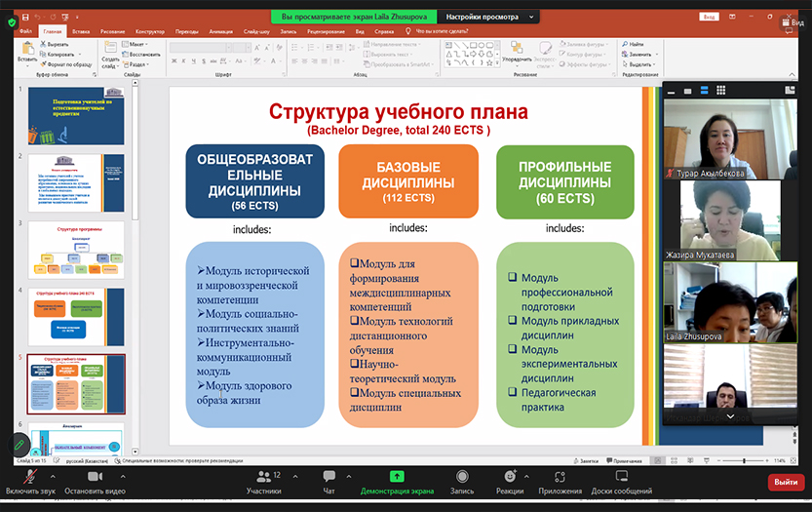Open the Чат chat panel
812x512 pixels.
329,477
